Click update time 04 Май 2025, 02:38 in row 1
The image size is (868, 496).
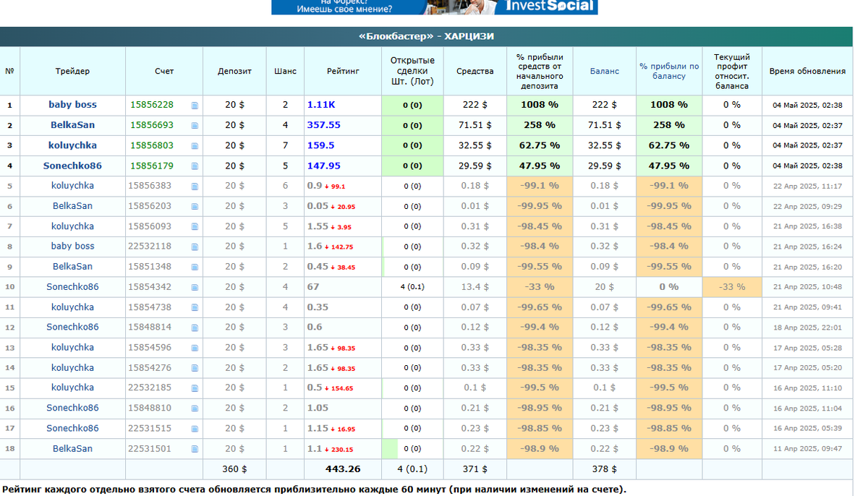tap(807, 105)
